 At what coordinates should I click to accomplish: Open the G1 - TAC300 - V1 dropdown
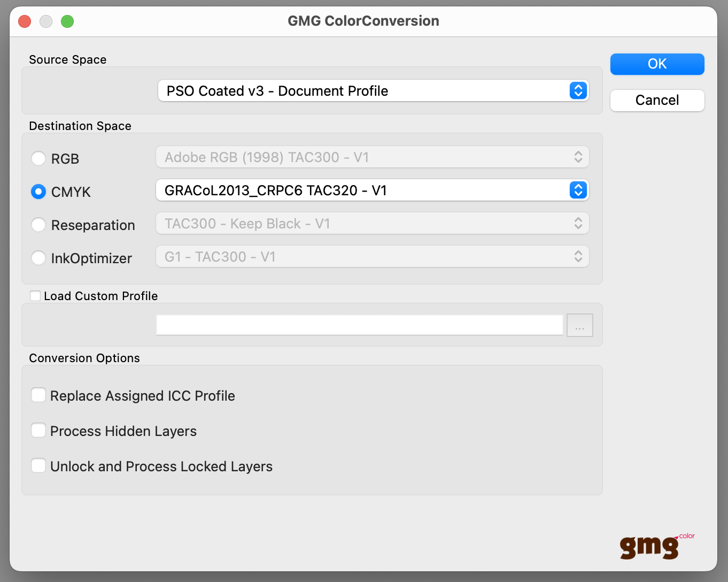tap(372, 256)
